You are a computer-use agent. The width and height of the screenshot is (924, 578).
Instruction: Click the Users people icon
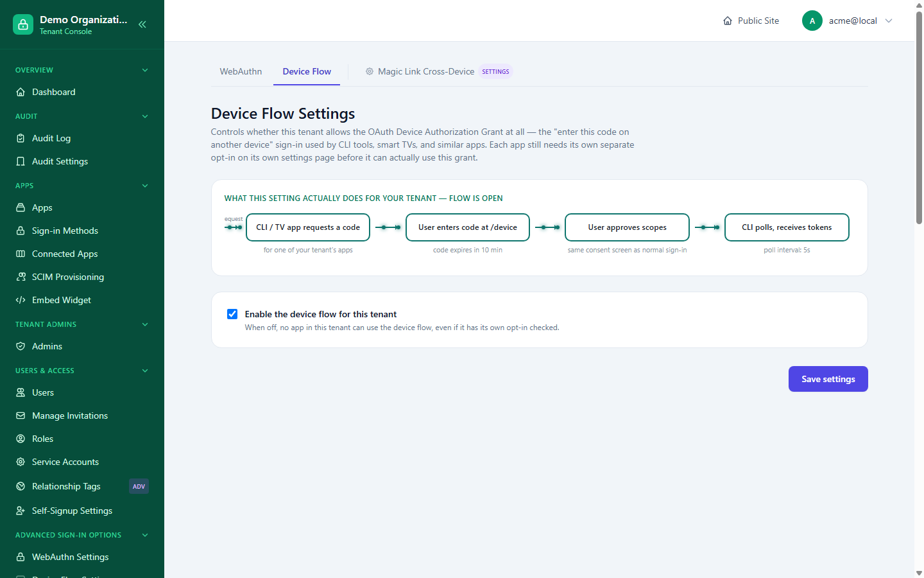point(21,392)
